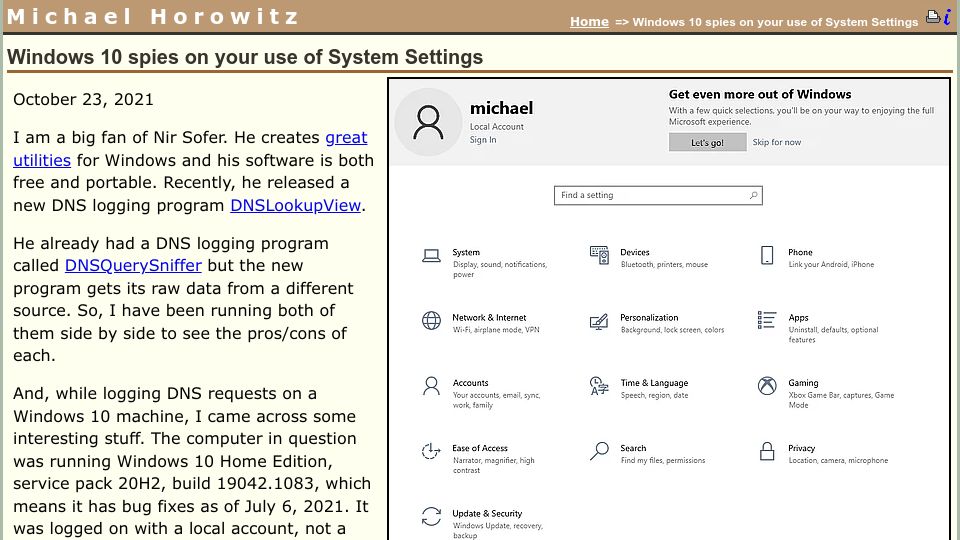The width and height of the screenshot is (960, 540).
Task: Click the Time & Language icon
Action: click(599, 386)
